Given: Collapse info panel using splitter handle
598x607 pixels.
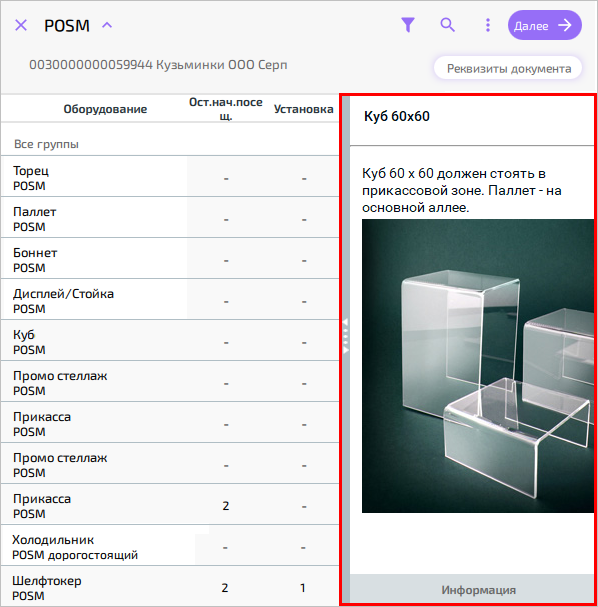Looking at the screenshot, I should pos(345,336).
